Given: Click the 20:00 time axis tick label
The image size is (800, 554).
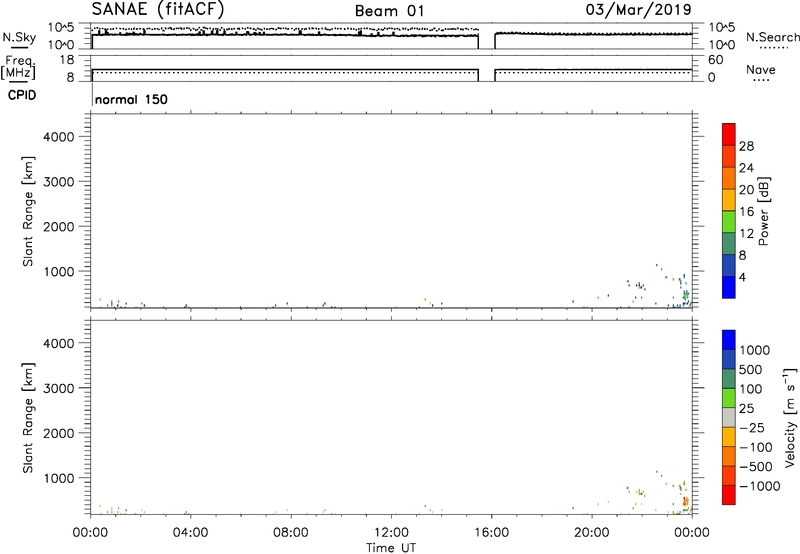Looking at the screenshot, I should (592, 533).
